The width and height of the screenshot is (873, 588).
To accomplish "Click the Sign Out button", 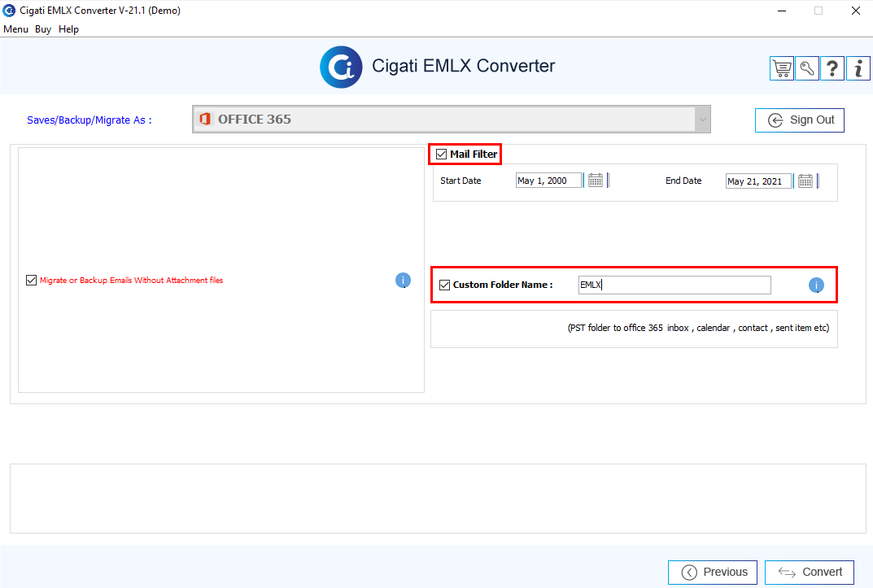I will tap(800, 120).
